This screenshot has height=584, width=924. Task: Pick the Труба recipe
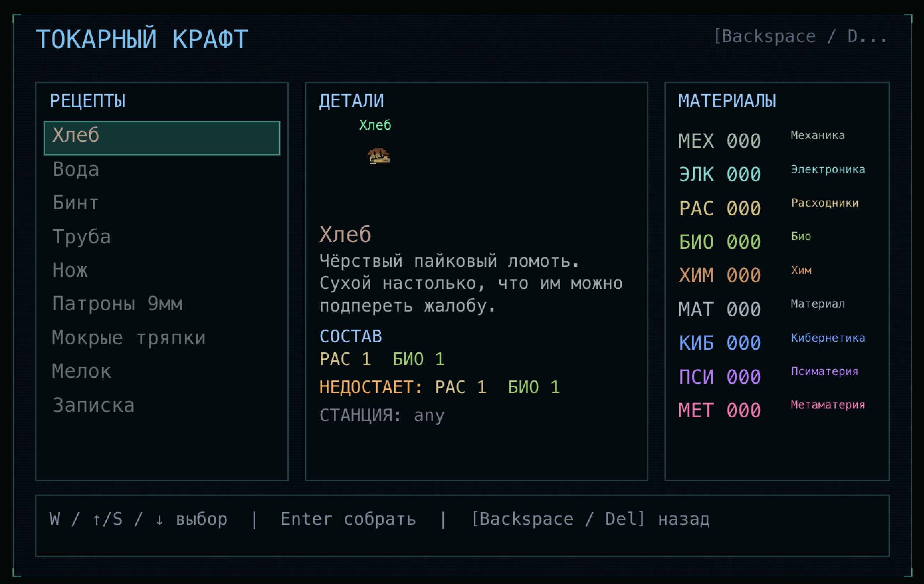(162, 236)
